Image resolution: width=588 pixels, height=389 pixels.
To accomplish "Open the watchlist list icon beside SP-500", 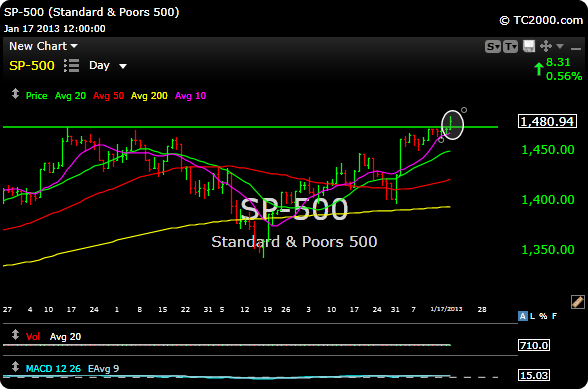I will [71, 65].
